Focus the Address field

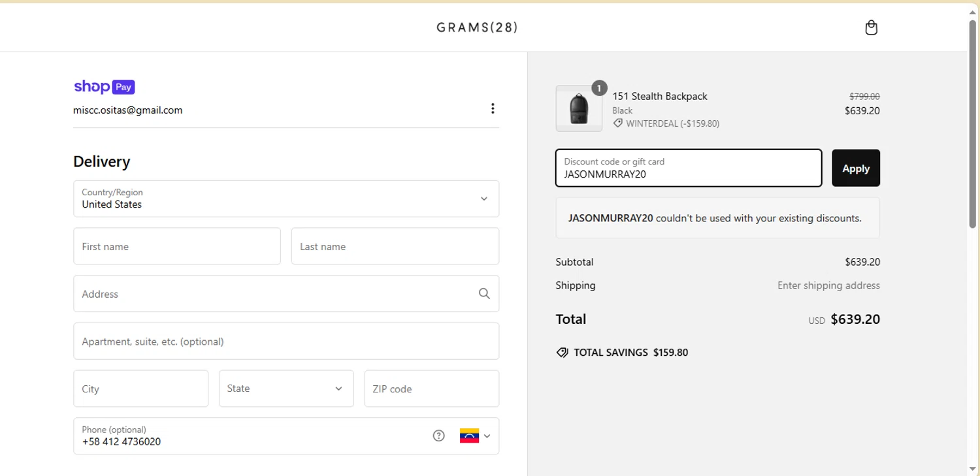click(286, 294)
